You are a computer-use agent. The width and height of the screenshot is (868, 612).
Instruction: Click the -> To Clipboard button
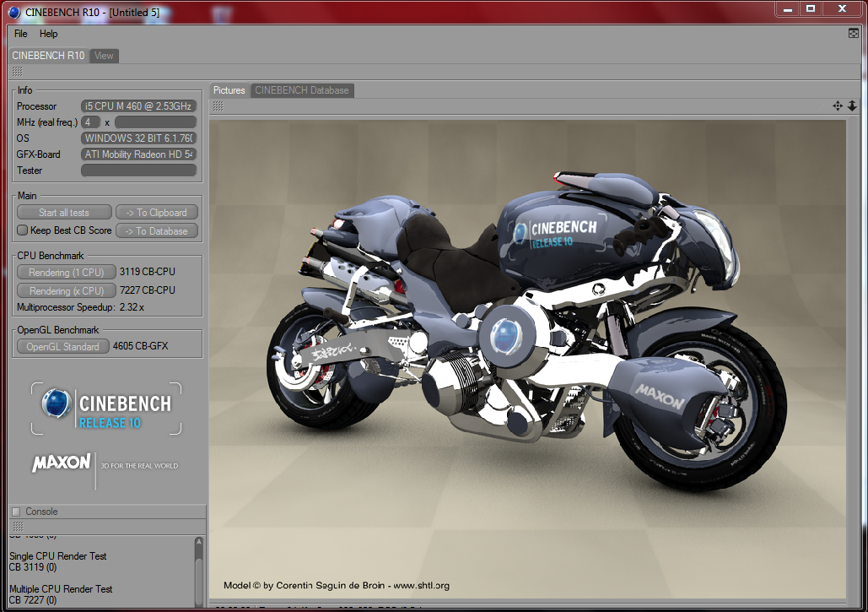pos(157,213)
